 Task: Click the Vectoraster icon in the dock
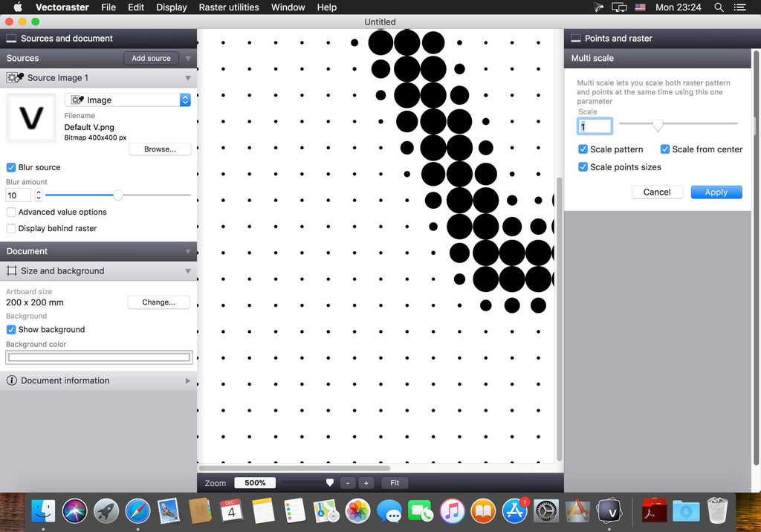pos(609,511)
